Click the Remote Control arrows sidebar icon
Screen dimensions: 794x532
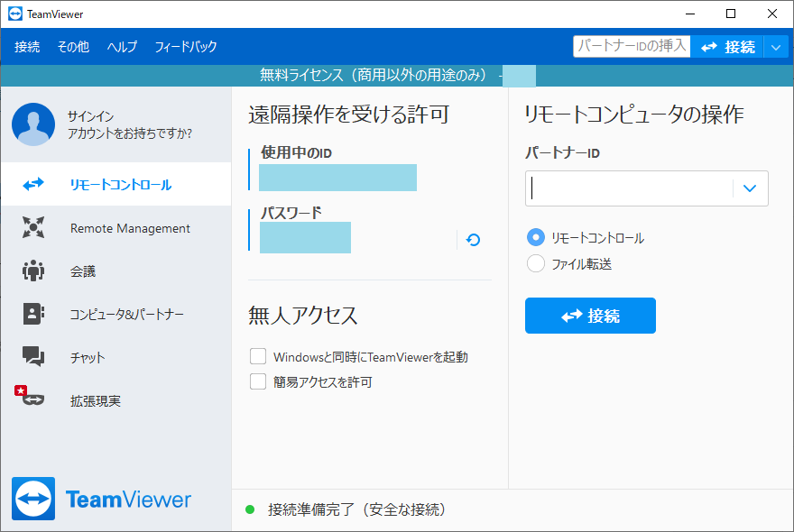[33, 184]
